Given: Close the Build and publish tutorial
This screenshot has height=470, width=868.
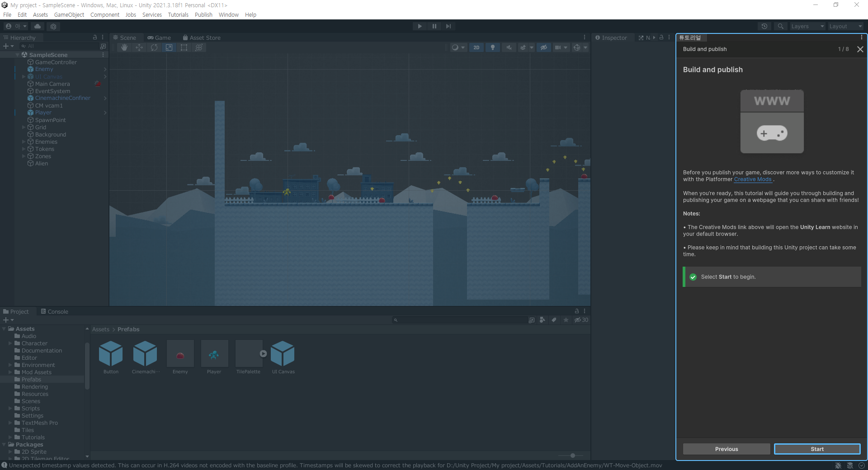Looking at the screenshot, I should tap(860, 49).
